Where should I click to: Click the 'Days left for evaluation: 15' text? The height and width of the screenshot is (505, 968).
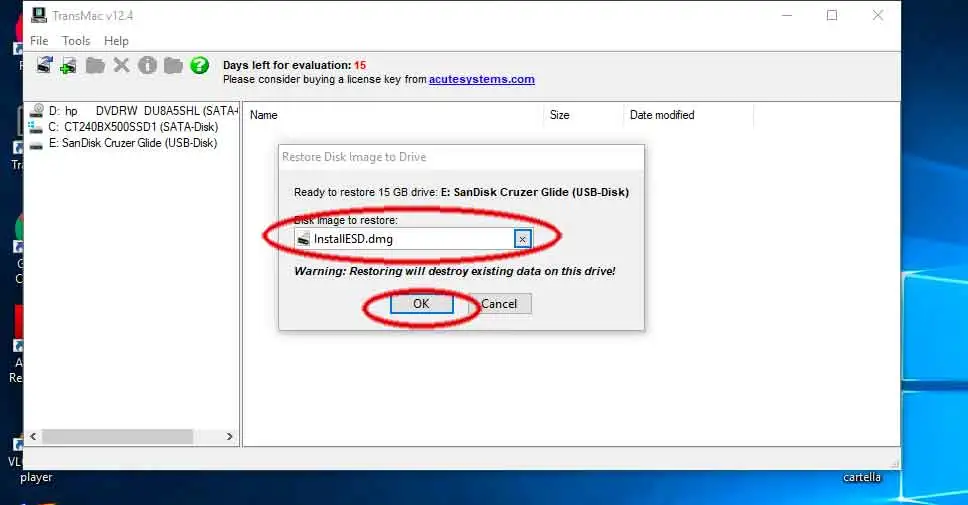(294, 65)
